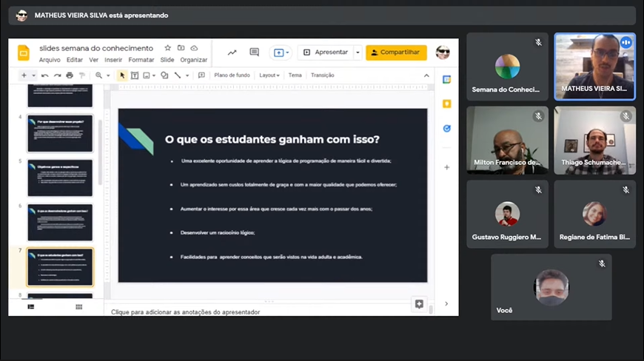Star the presentation with the star icon
The height and width of the screenshot is (361, 644).
(168, 48)
